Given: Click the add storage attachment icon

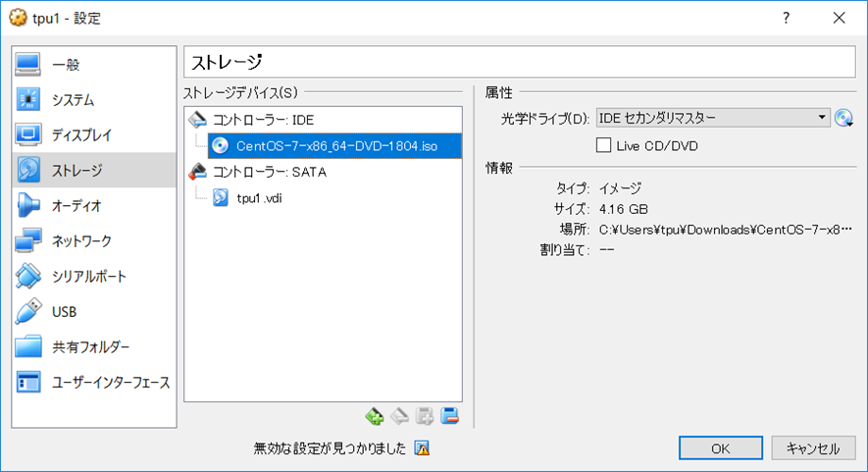Looking at the screenshot, I should click(x=425, y=417).
